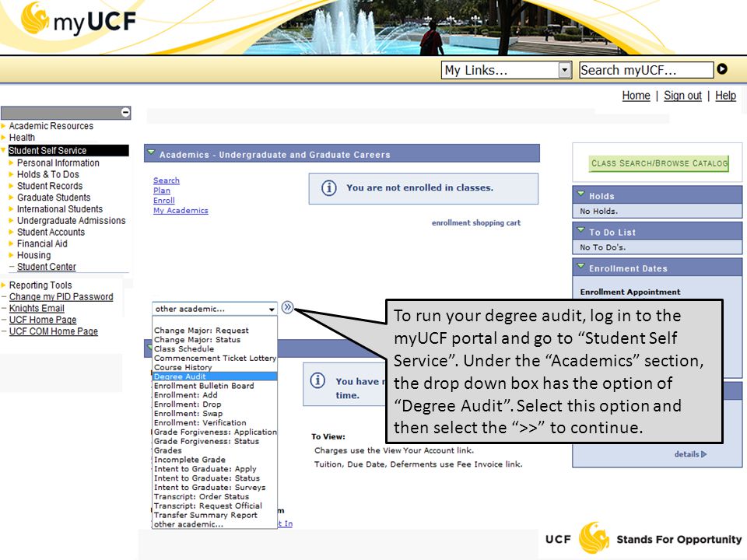
Task: Expand Health menu item
Action: tap(22, 138)
